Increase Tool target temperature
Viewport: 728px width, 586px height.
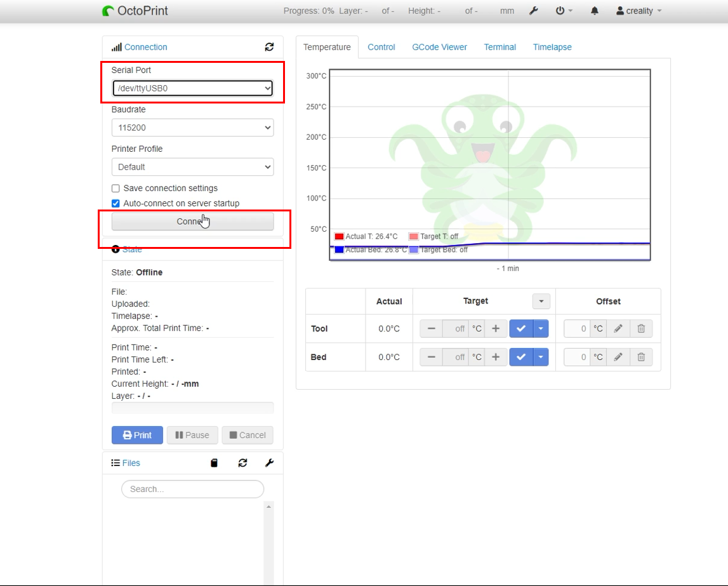click(x=496, y=329)
